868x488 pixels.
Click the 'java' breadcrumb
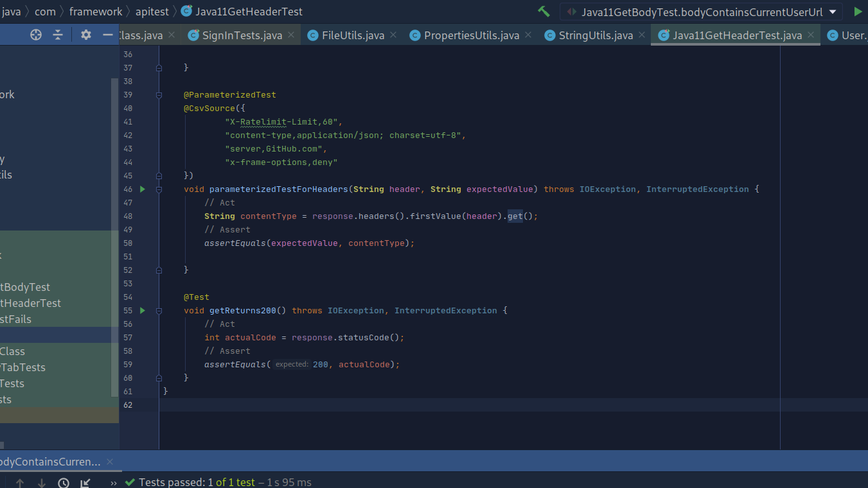(11, 12)
